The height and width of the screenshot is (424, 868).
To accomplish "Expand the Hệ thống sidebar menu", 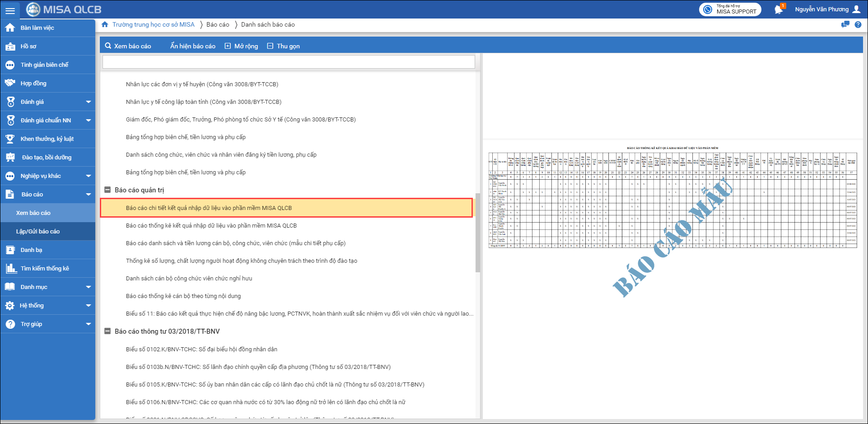I will pos(88,306).
